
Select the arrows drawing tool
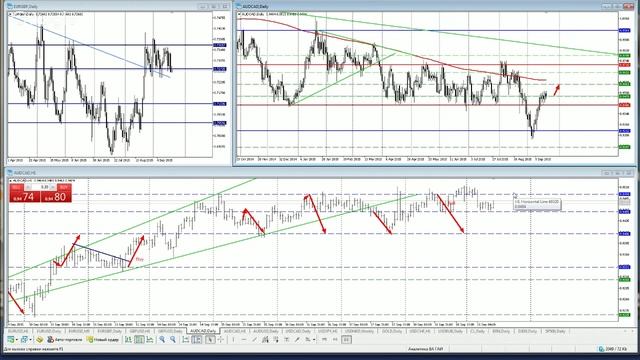[308, 340]
